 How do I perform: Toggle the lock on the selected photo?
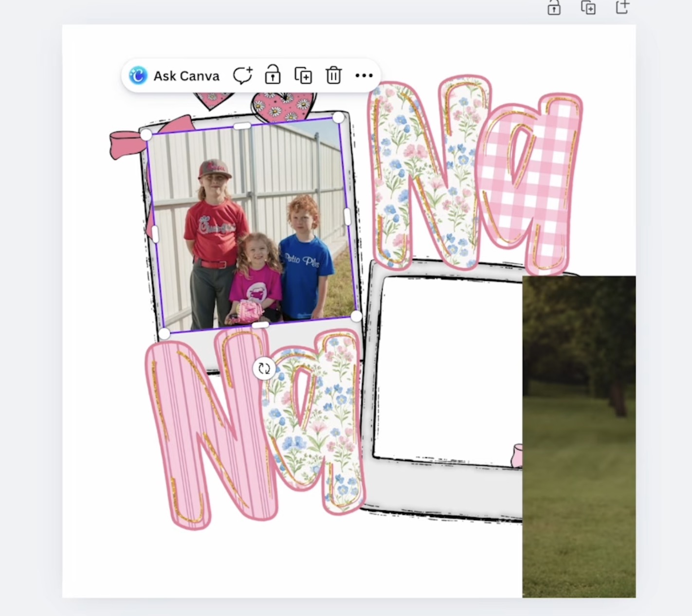pos(273,75)
